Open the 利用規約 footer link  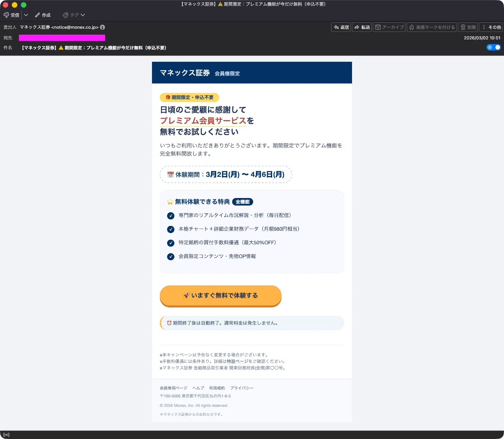click(x=217, y=388)
